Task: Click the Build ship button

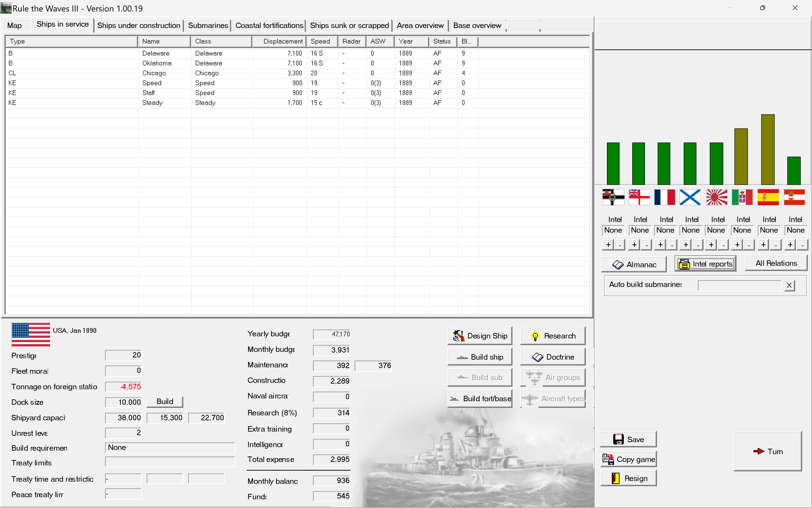Action: pyautogui.click(x=480, y=357)
